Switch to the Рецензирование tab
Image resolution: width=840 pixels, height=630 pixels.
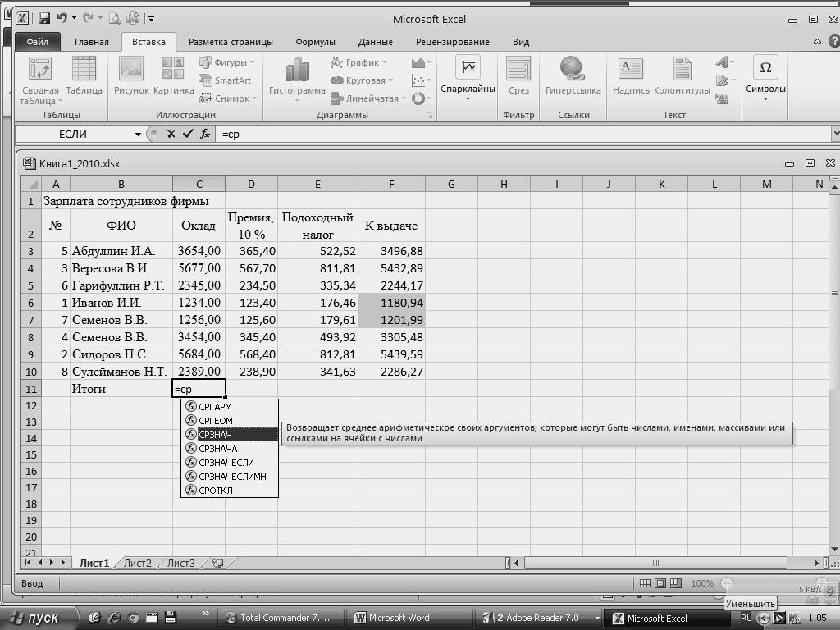(x=453, y=42)
